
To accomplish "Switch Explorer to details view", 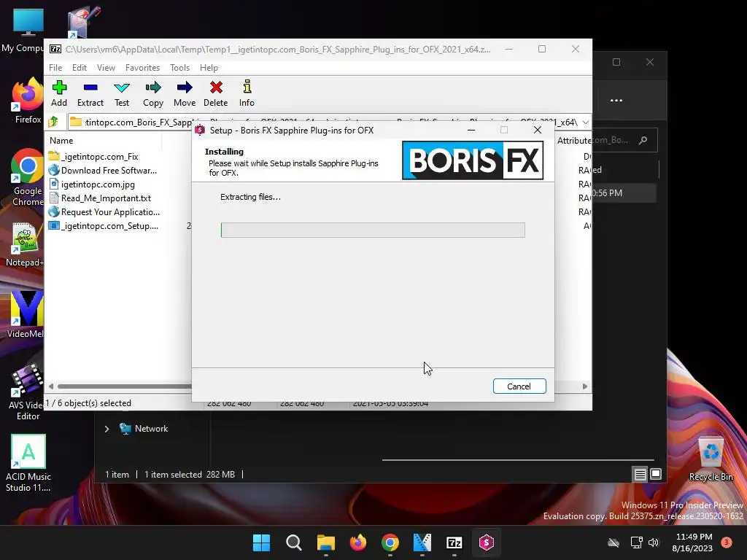I will point(640,474).
